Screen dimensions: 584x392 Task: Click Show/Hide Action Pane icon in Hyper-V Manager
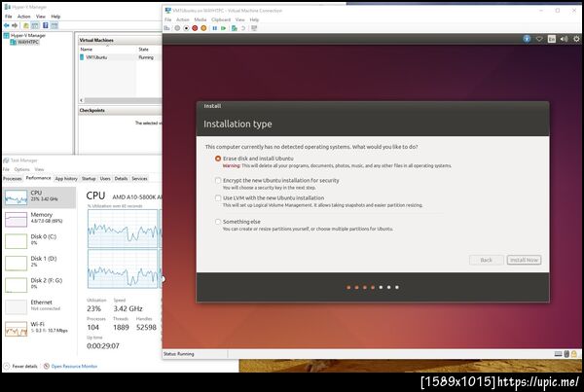[55, 25]
